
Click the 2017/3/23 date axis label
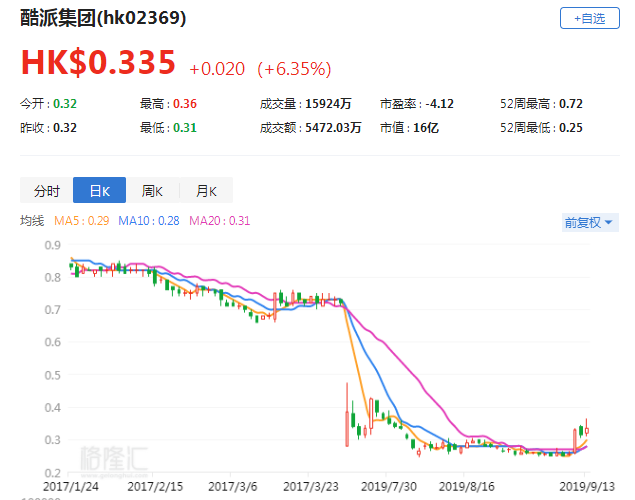311,486
